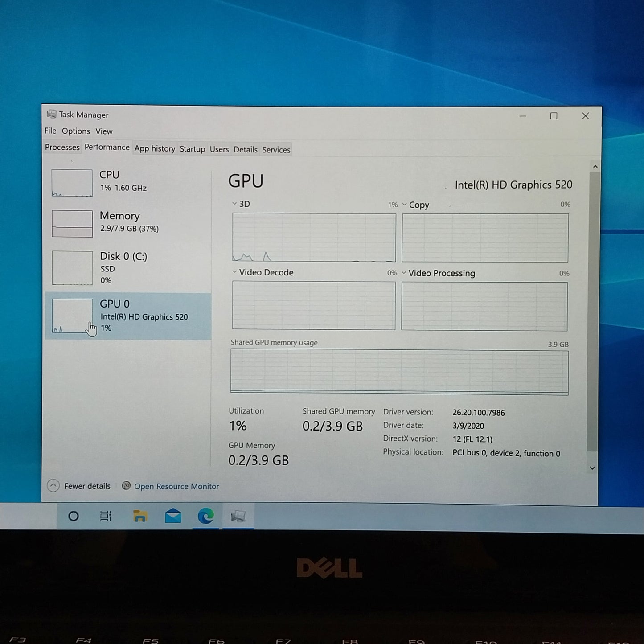Click the 3D usage graph
The width and height of the screenshot is (644, 644).
pos(314,237)
